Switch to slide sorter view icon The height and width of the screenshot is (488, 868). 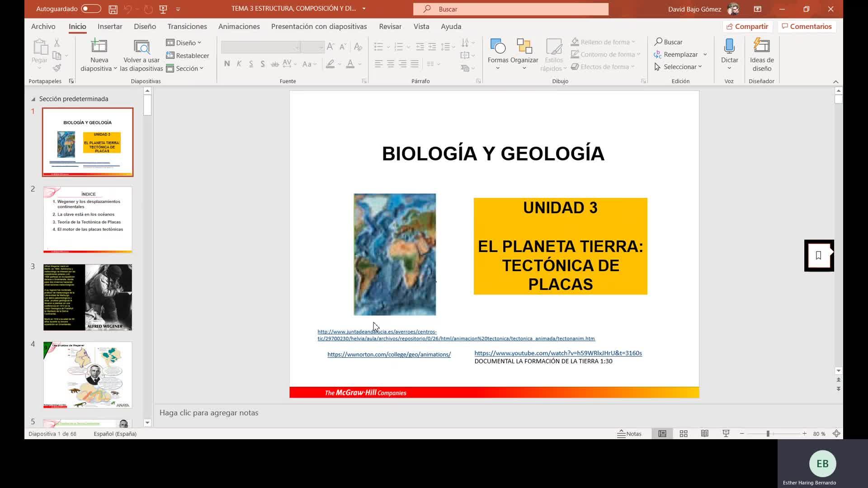[x=684, y=434]
